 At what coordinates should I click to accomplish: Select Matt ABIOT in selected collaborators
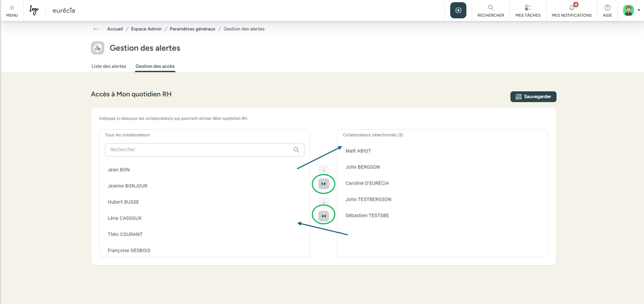pos(358,151)
